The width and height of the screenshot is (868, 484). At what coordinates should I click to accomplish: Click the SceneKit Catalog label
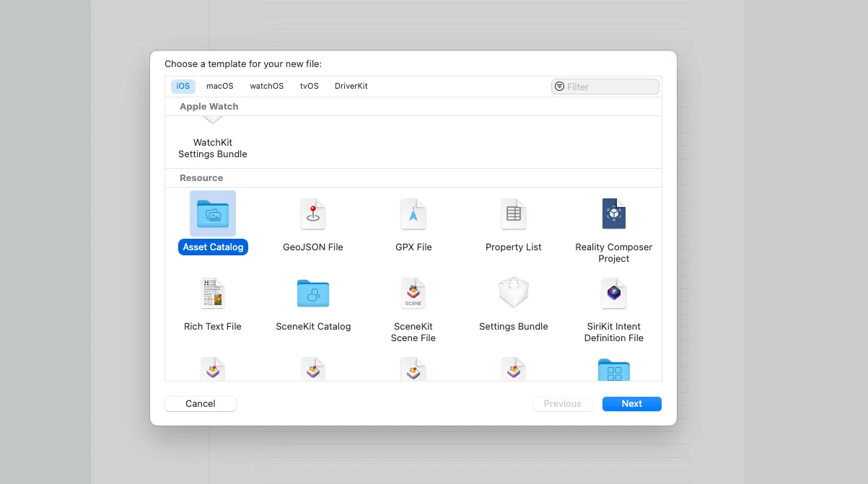point(313,326)
